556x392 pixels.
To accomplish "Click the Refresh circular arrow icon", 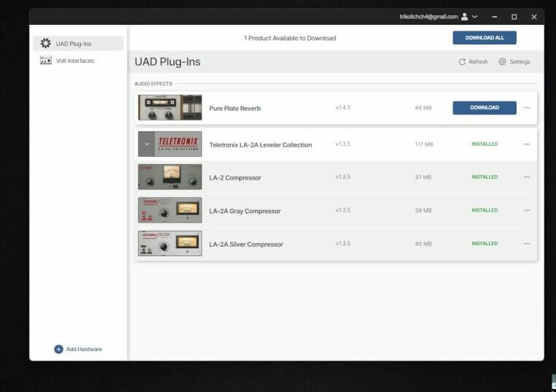I will click(x=462, y=62).
